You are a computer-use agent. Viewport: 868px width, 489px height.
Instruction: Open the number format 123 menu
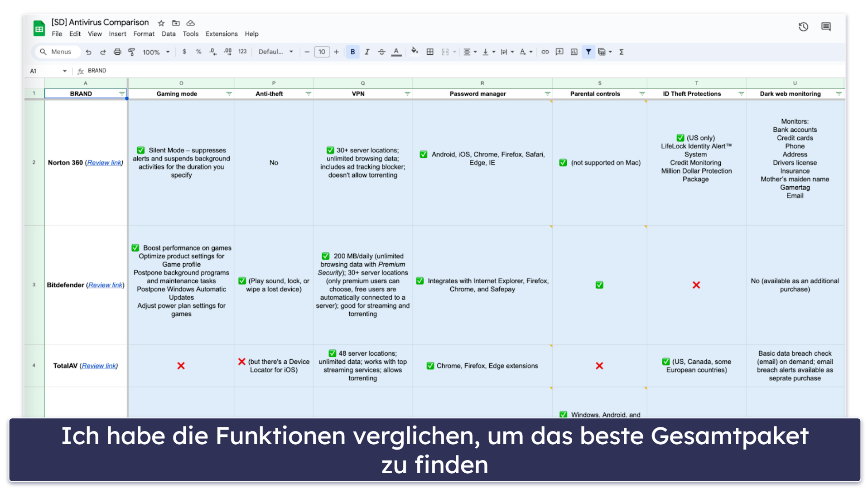(242, 52)
